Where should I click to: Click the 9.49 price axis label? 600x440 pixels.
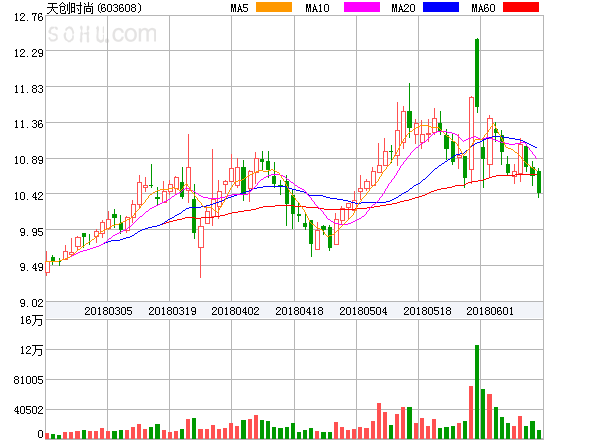tap(31, 267)
